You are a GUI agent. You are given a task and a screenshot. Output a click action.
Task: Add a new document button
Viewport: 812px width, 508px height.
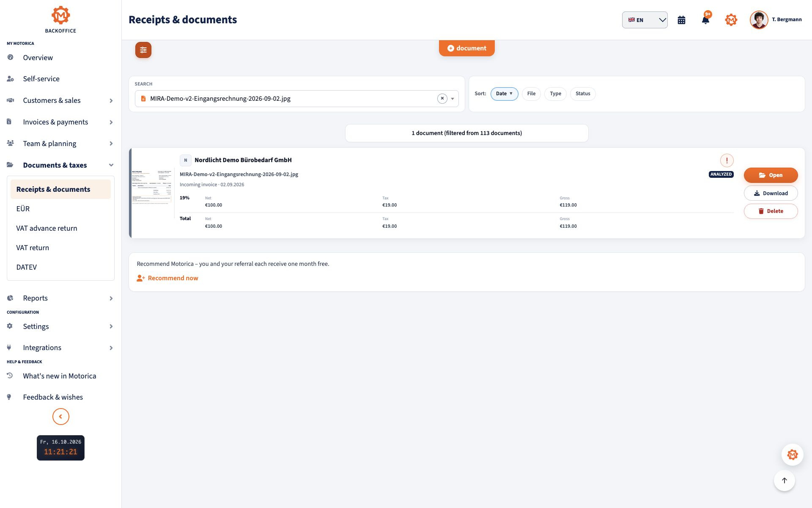point(466,48)
